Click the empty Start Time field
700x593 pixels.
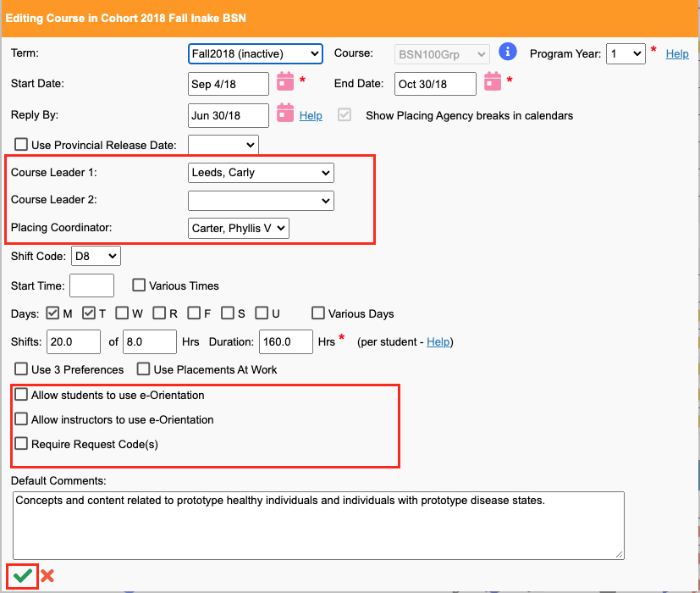(92, 285)
